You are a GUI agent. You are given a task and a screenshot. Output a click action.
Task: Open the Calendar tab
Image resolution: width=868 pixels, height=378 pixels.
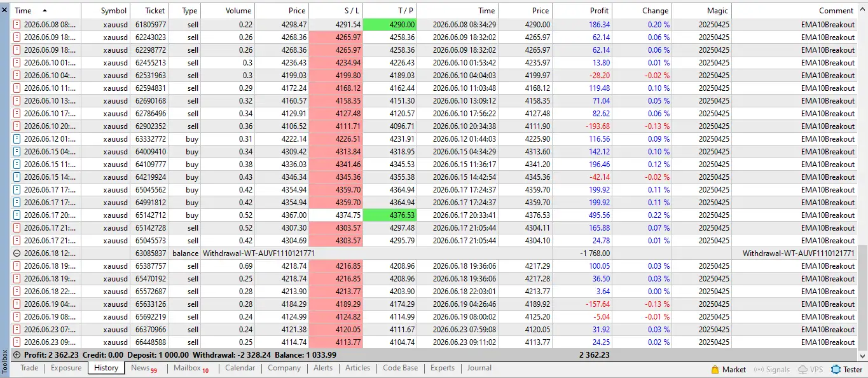[240, 368]
